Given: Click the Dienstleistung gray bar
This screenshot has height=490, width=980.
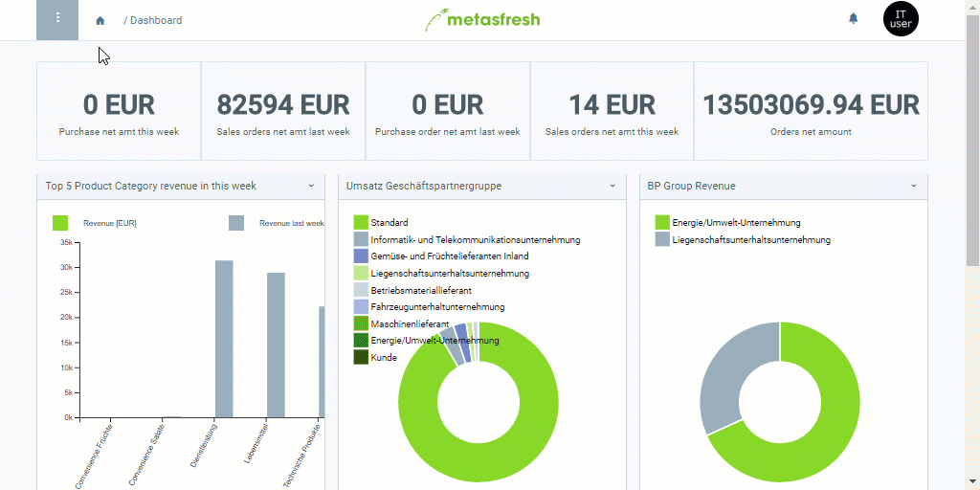Looking at the screenshot, I should 224,339.
